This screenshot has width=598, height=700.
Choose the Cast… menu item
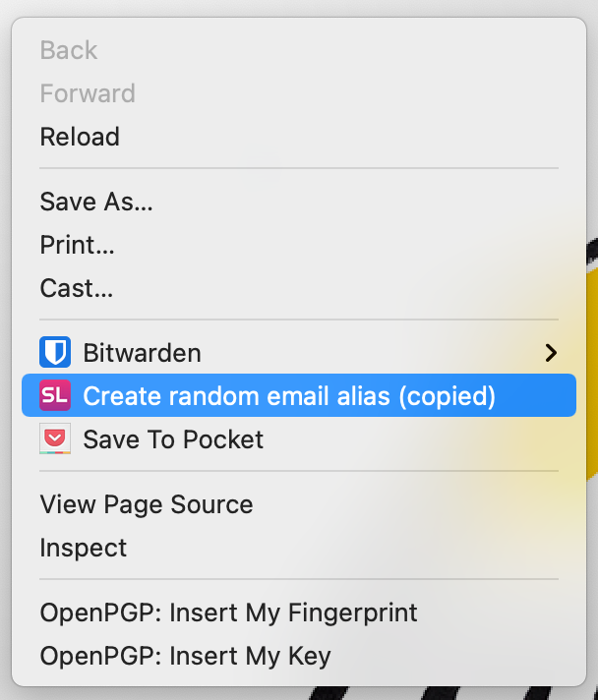point(77,288)
